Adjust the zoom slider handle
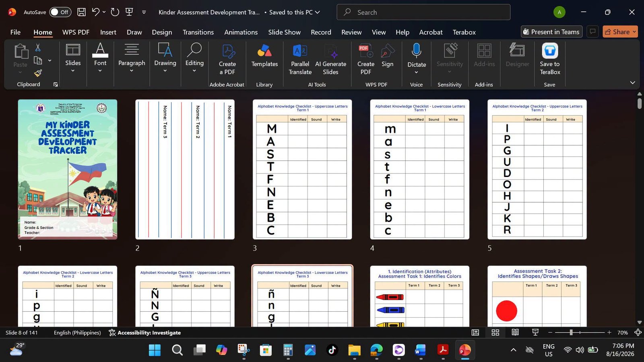644x362 pixels. (x=571, y=333)
